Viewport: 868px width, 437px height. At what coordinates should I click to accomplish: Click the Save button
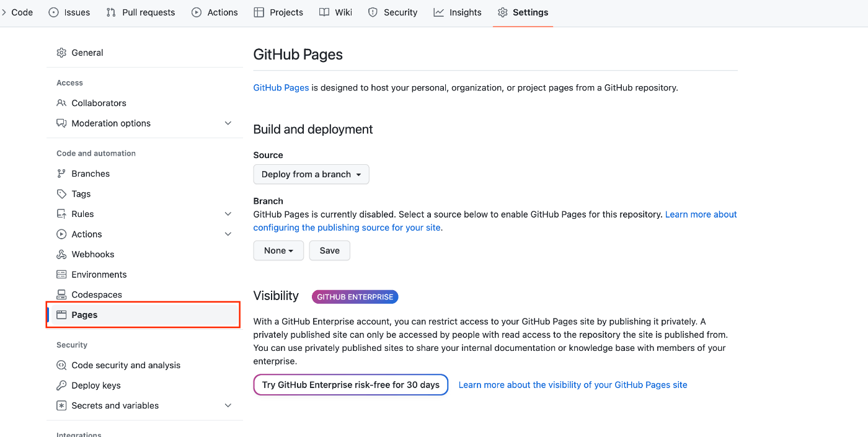click(x=330, y=250)
